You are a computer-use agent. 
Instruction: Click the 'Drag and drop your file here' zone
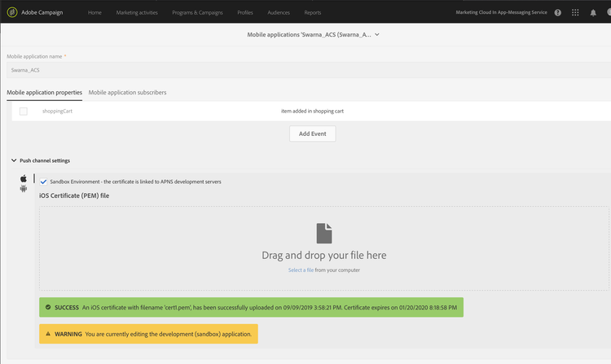click(x=323, y=248)
